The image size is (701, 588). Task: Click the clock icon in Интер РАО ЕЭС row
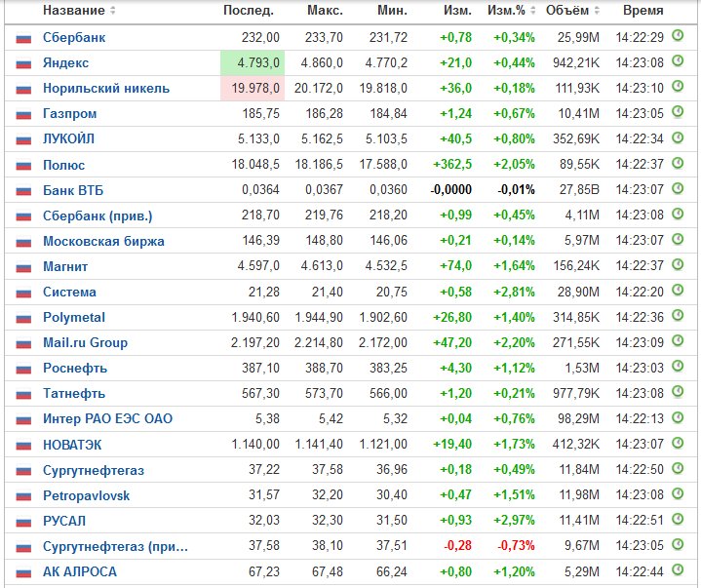678,417
